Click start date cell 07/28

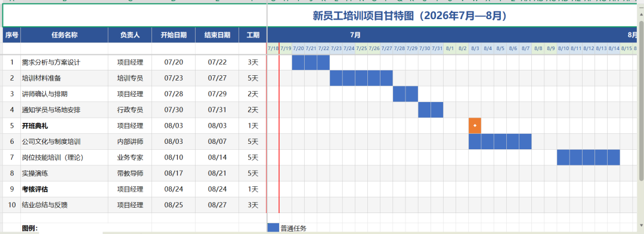point(174,94)
